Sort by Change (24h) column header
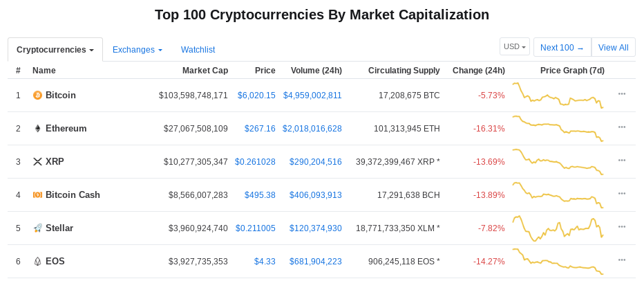Image resolution: width=644 pixels, height=281 pixels. (479, 71)
